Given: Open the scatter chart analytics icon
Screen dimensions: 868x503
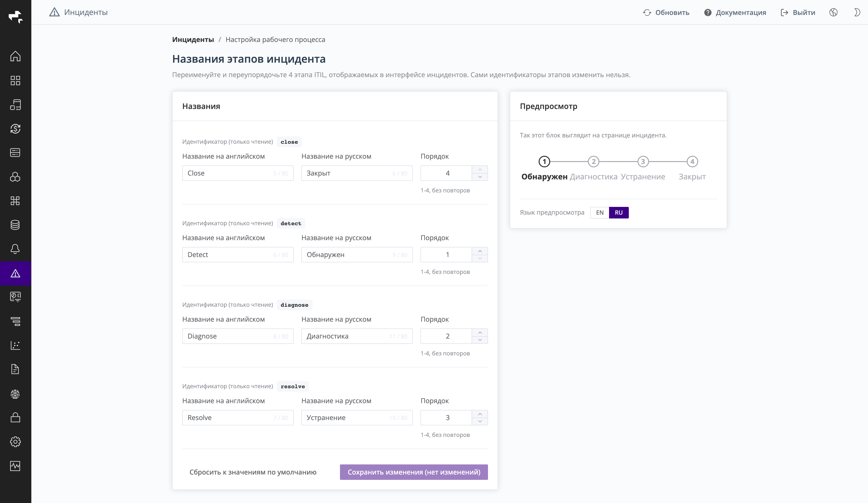Looking at the screenshot, I should 15,345.
